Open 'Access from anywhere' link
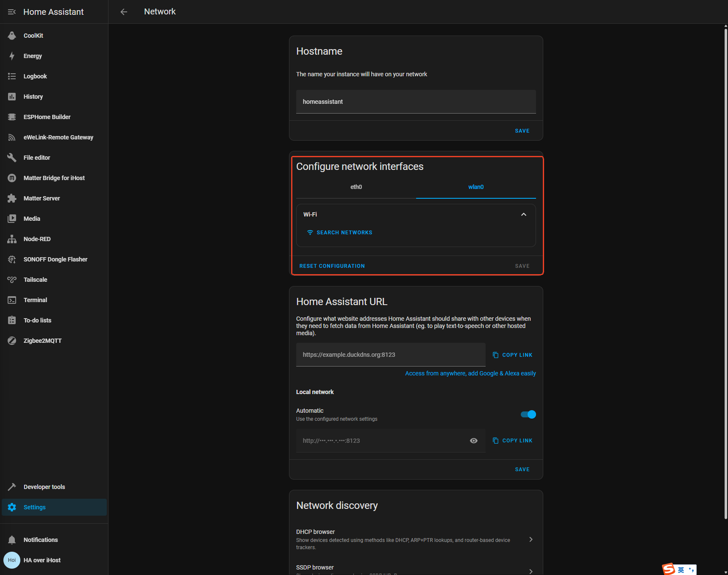Viewport: 728px width, 575px height. pyautogui.click(x=470, y=373)
